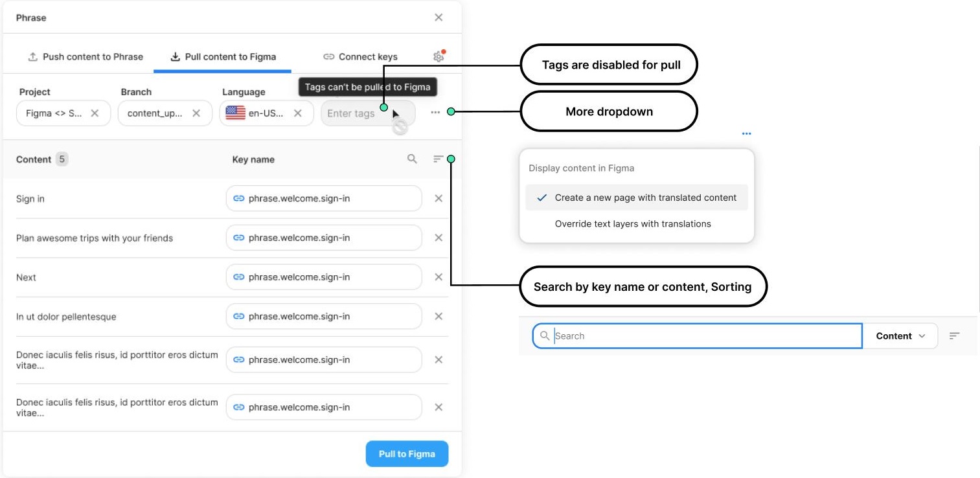Click the Pull to Figma button
This screenshot has height=478, width=980.
coord(407,454)
